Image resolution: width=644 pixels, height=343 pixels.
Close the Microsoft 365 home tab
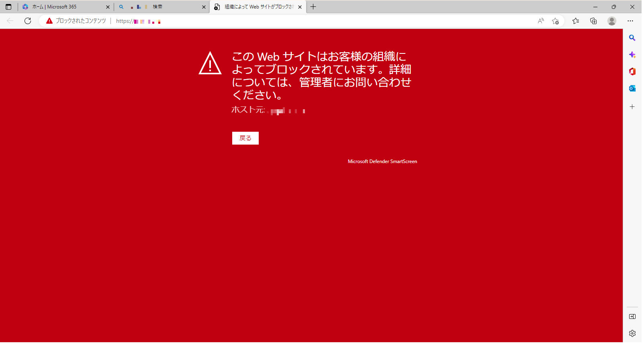coord(108,7)
